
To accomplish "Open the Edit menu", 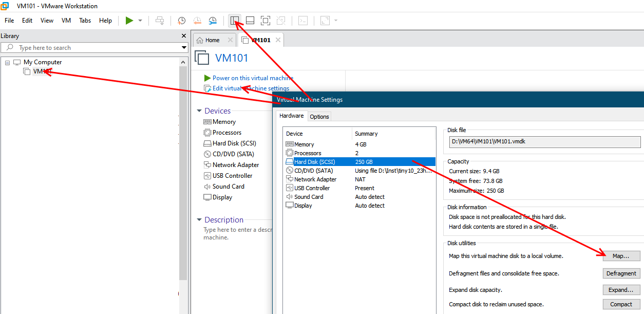I will click(x=27, y=21).
